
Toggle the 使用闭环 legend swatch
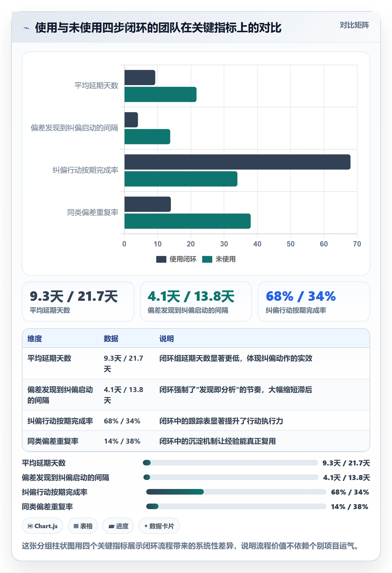[x=161, y=259]
